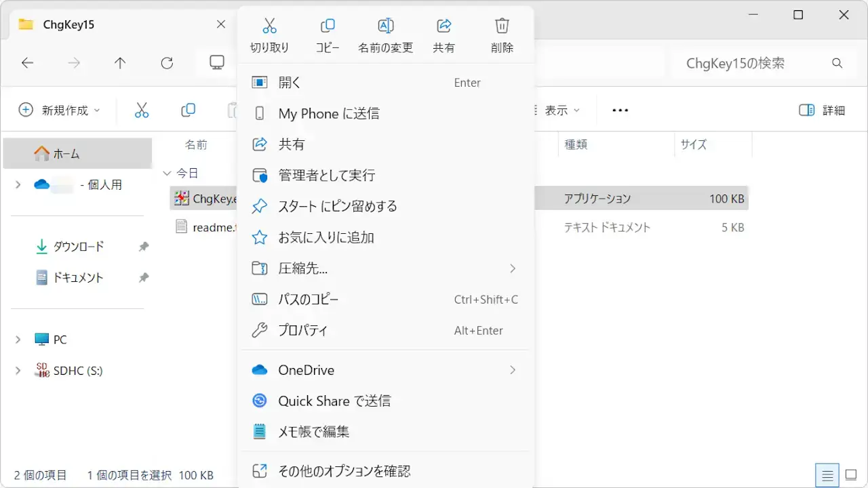868x488 pixels.
Task: Switch to the details list view toggle
Action: coord(827,474)
